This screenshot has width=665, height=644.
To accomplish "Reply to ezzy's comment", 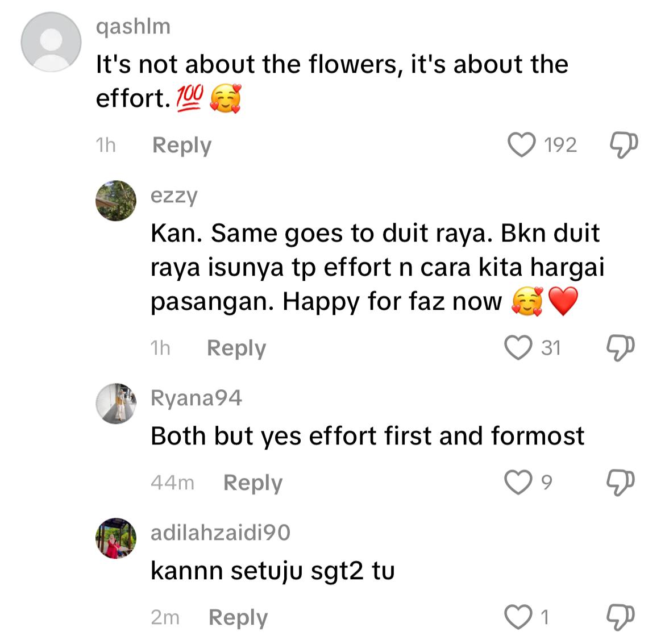I will 236,348.
